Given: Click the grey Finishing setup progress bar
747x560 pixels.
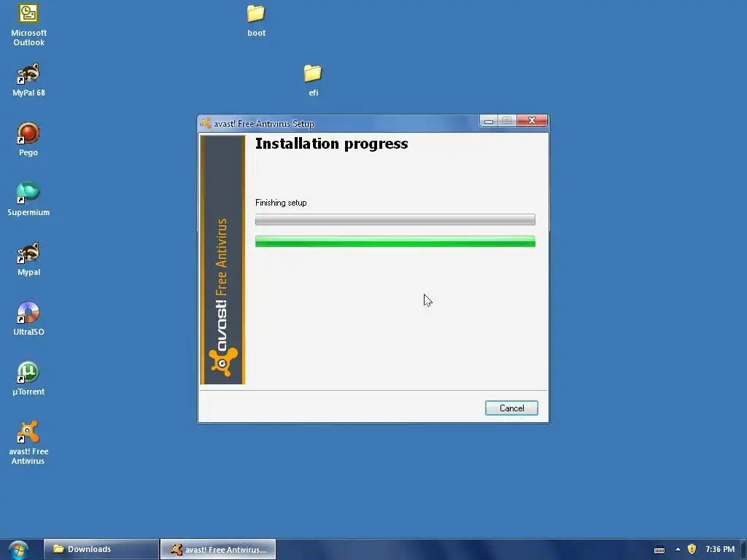Looking at the screenshot, I should click(395, 219).
